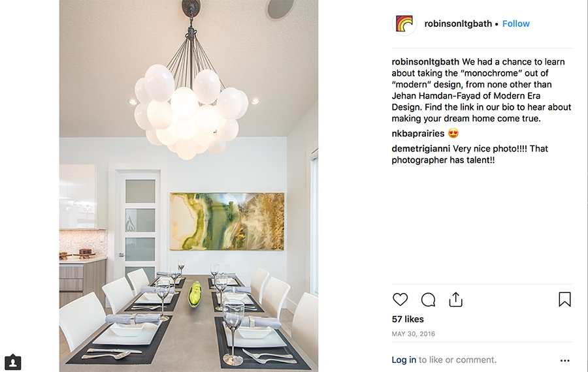This screenshot has height=372, width=588.
Task: Click the heart-eyes emoji comment
Action: point(453,133)
